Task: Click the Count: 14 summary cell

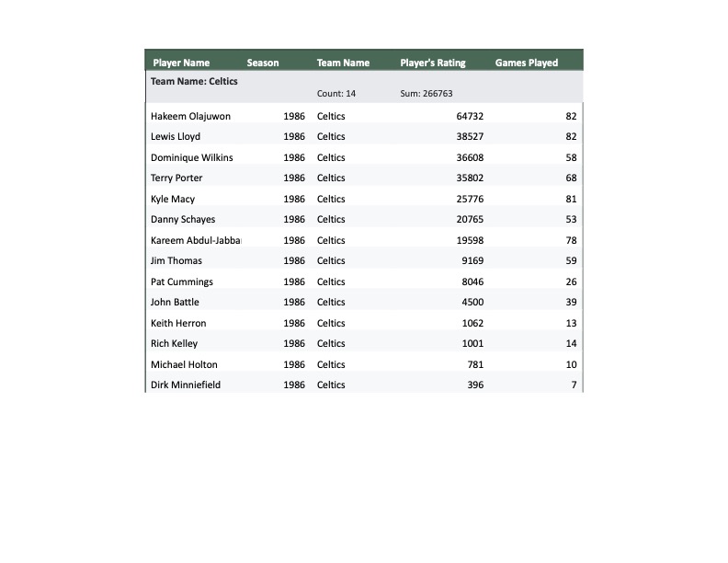Action: [336, 94]
